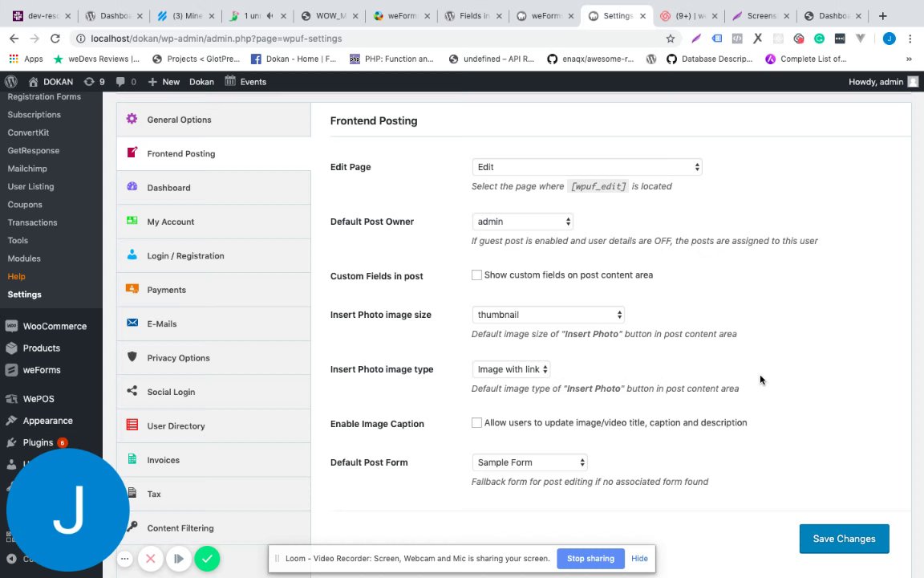The height and width of the screenshot is (578, 924).
Task: Open the Insert Photo image type dropdown
Action: (512, 369)
